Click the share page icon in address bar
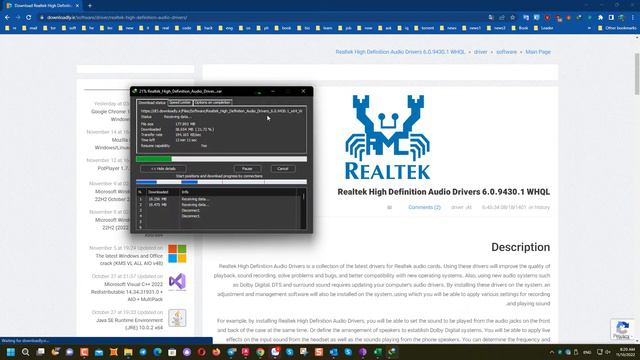This screenshot has height=360, width=640. coord(502,18)
